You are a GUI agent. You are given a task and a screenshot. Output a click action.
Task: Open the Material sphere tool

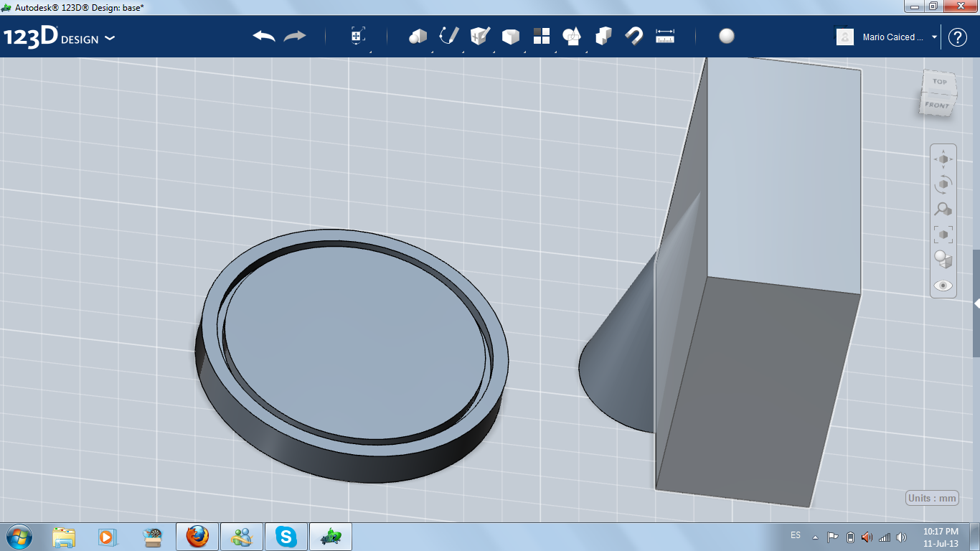[727, 36]
